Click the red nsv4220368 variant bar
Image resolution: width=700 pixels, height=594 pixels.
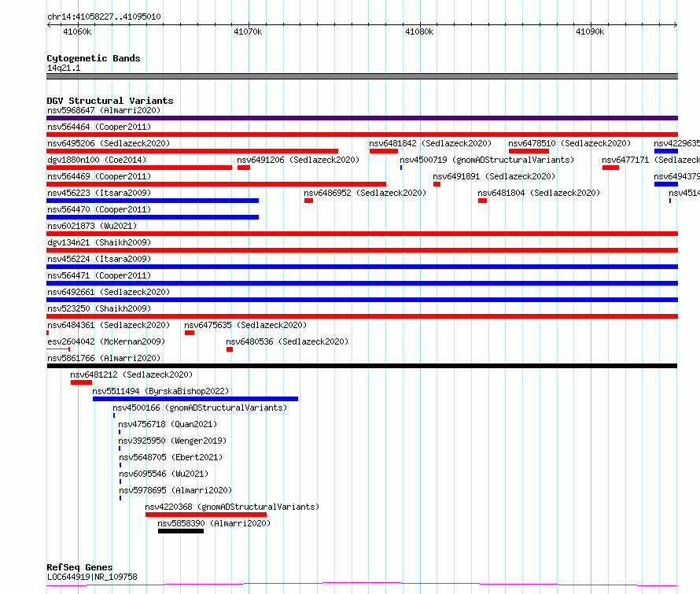[x=206, y=515]
